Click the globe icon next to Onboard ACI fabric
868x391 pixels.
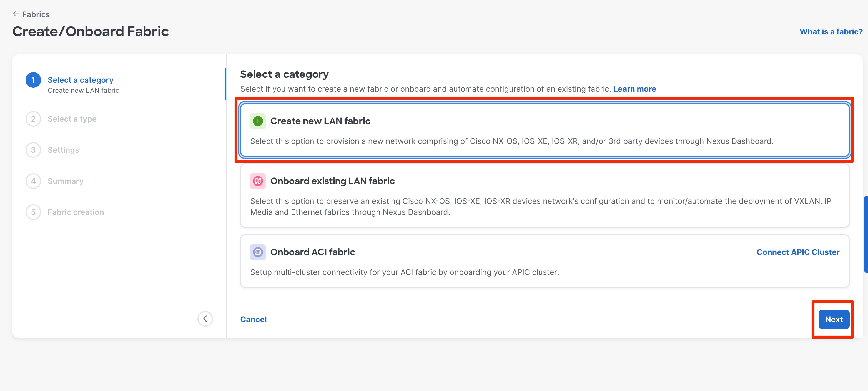pos(258,252)
